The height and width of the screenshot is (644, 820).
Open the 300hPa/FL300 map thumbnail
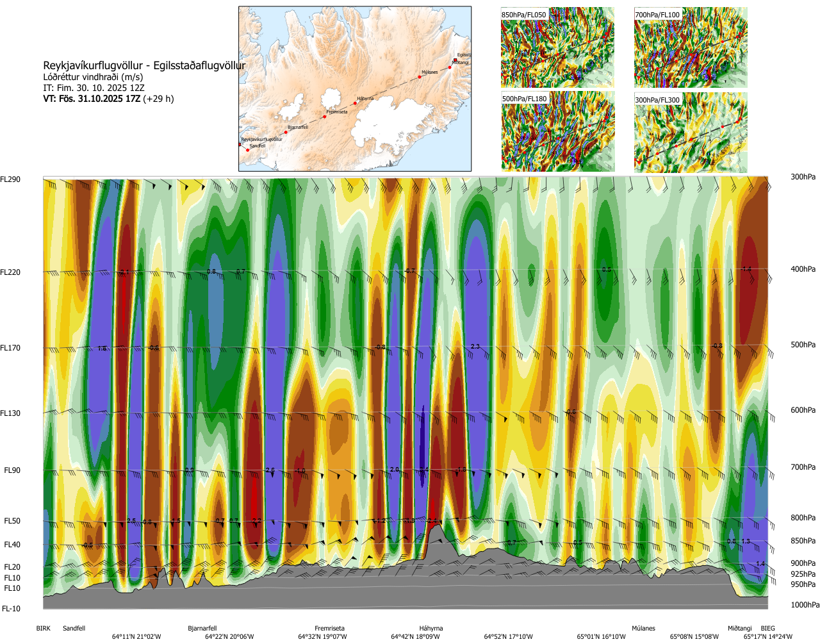691,132
